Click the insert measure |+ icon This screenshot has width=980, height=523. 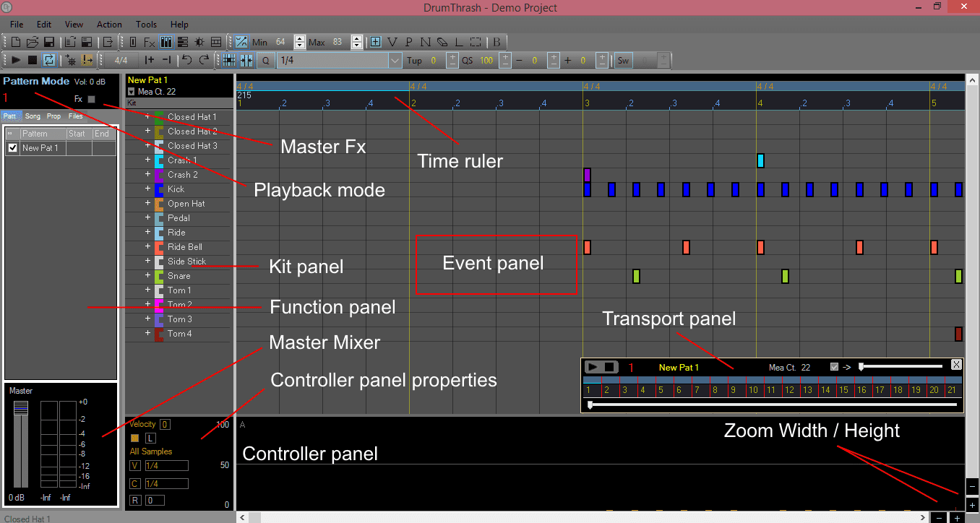pos(149,60)
